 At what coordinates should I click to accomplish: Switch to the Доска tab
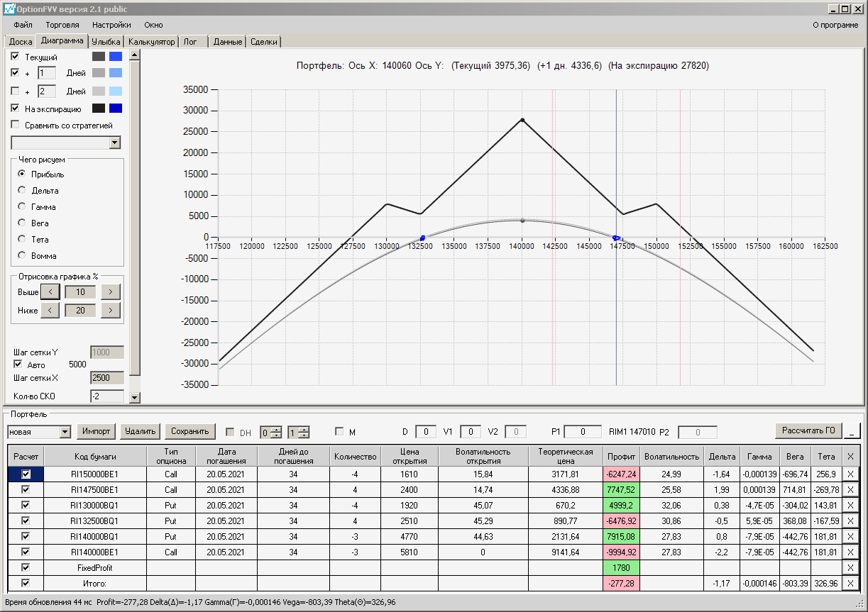coord(20,42)
